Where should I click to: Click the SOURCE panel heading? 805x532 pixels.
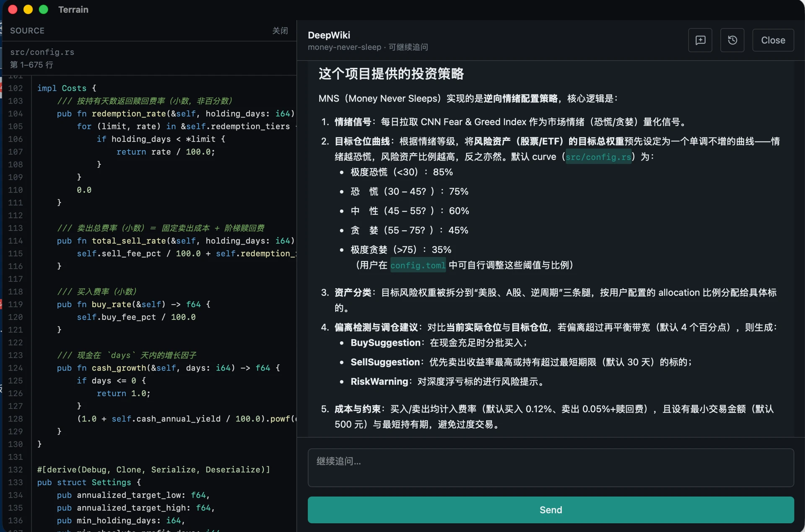coord(27,31)
